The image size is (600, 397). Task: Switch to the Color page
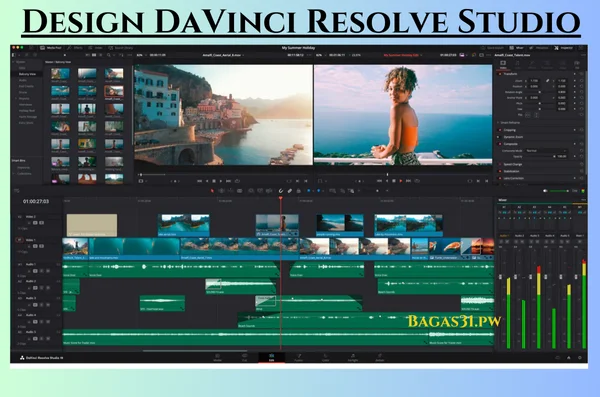pyautogui.click(x=325, y=358)
